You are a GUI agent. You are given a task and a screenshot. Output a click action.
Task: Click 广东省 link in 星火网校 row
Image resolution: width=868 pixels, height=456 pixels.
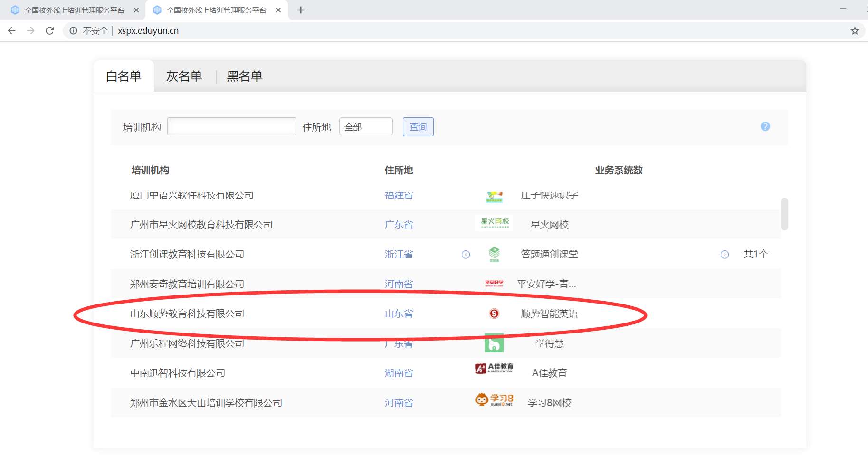pos(399,225)
